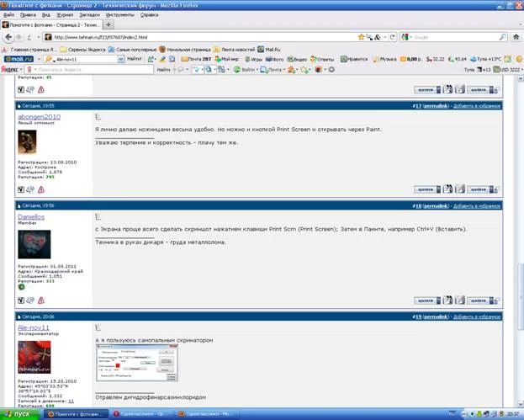Open Danielios's user profile link
Screen dimensions: 524x420
tap(31, 216)
